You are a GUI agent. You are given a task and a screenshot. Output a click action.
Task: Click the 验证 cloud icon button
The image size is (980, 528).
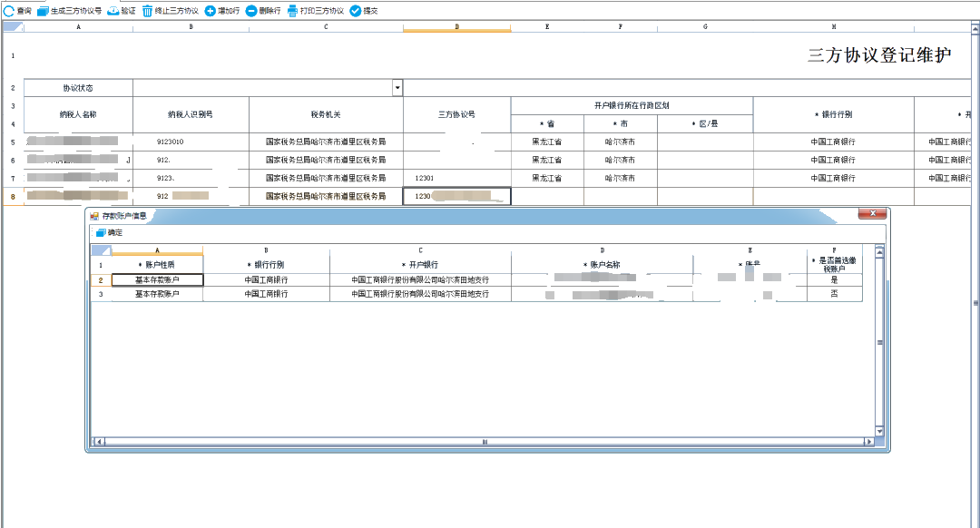pos(113,11)
